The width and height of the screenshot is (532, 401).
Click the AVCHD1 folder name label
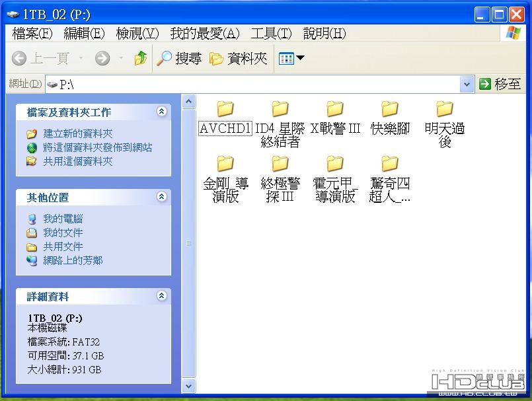coord(225,129)
